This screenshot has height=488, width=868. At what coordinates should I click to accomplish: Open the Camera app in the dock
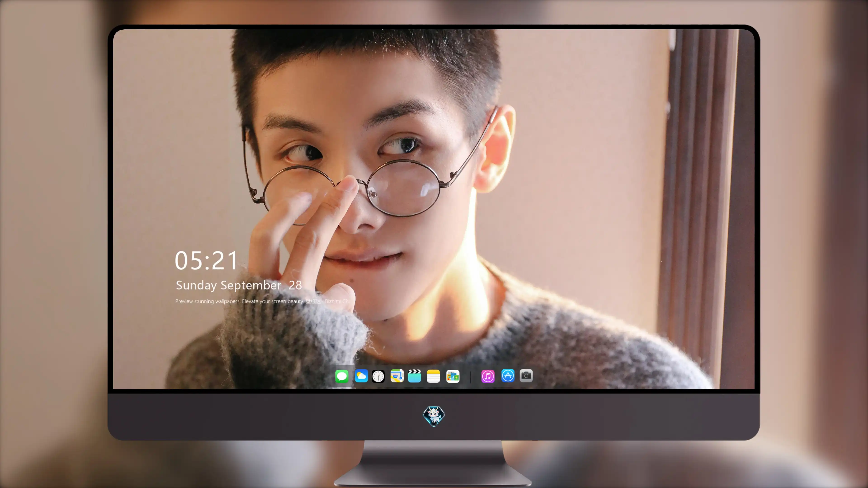[x=526, y=375]
